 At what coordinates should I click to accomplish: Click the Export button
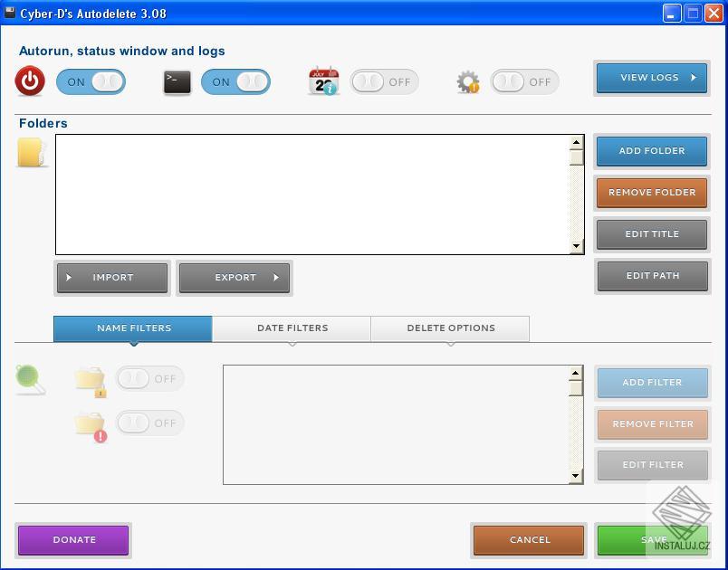pyautogui.click(x=235, y=278)
